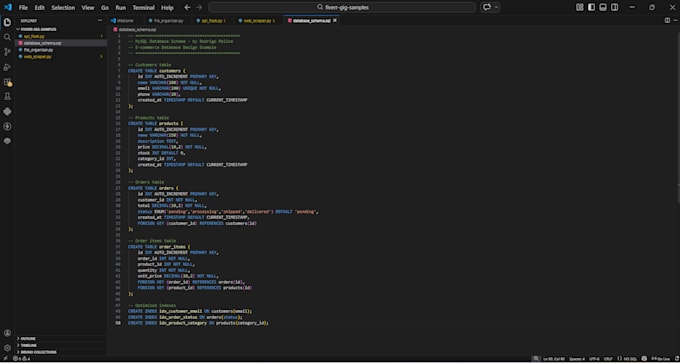
Task: Open the Run menu
Action: [121, 7]
